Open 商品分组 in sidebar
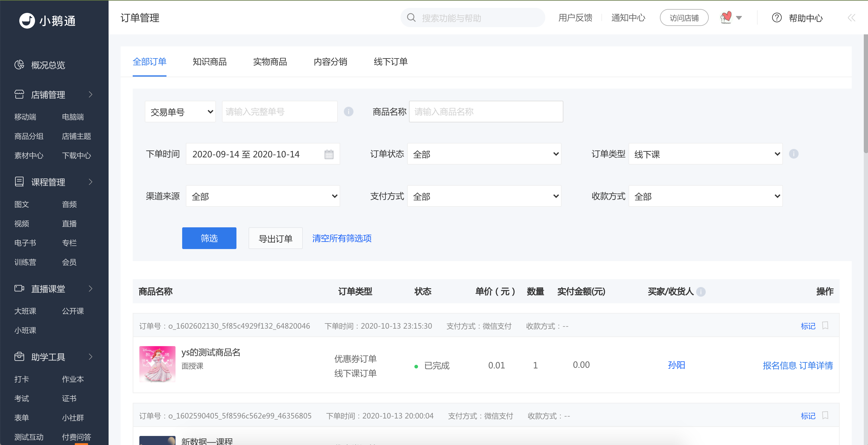 (29, 136)
